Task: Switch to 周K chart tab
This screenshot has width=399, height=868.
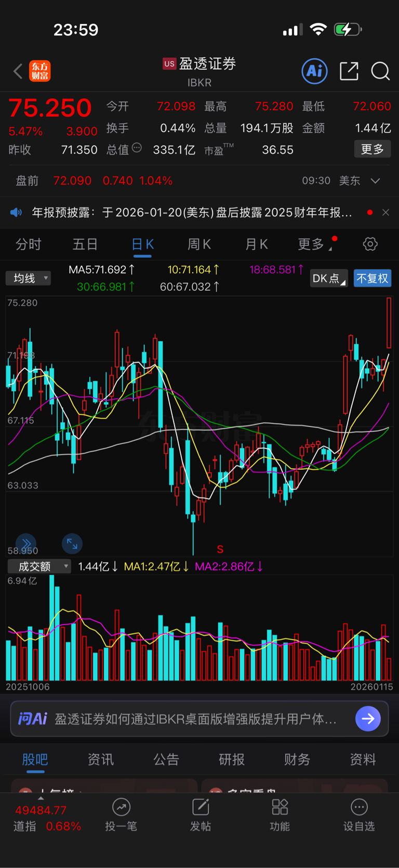Action: [x=199, y=244]
